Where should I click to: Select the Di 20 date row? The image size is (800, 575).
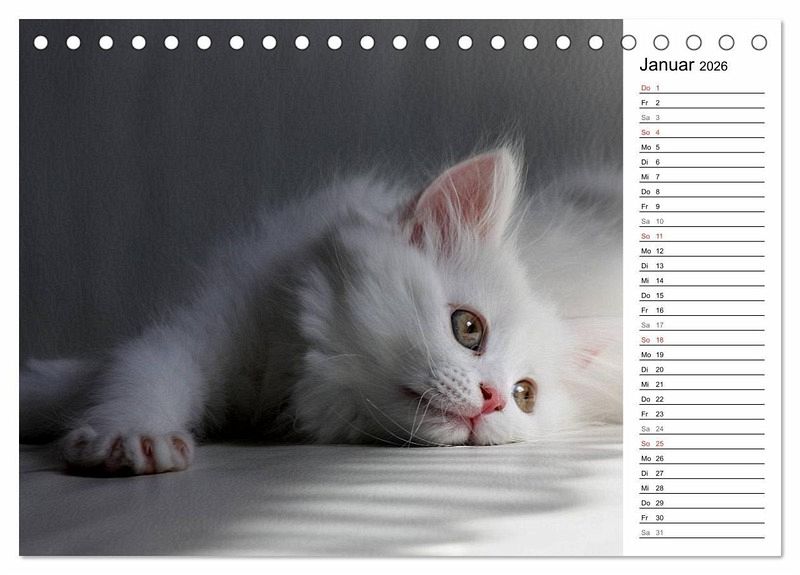[701, 369]
